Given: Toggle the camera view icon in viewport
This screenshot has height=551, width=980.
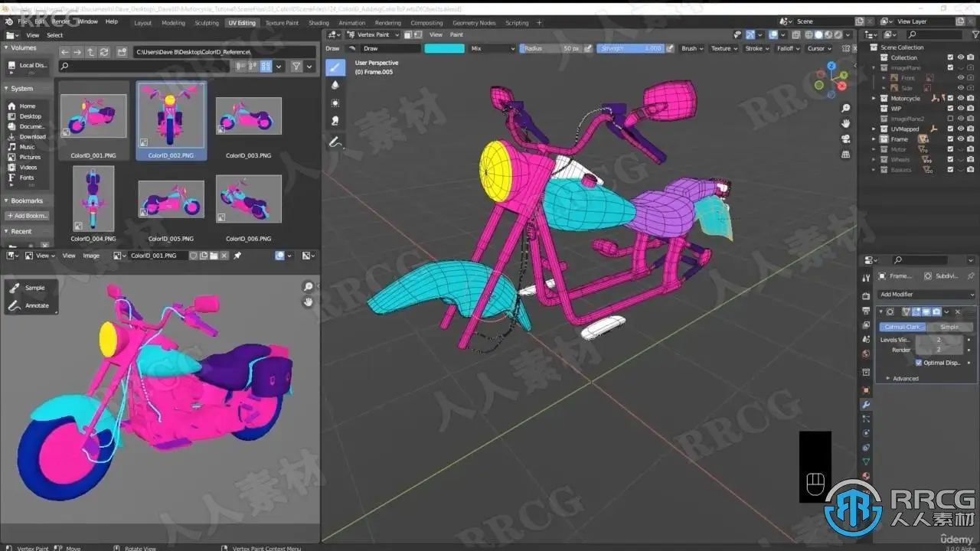Looking at the screenshot, I should (x=845, y=139).
